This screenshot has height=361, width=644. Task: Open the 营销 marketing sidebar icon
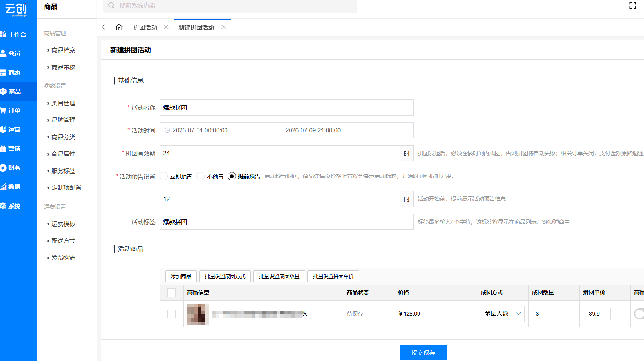tap(3, 148)
